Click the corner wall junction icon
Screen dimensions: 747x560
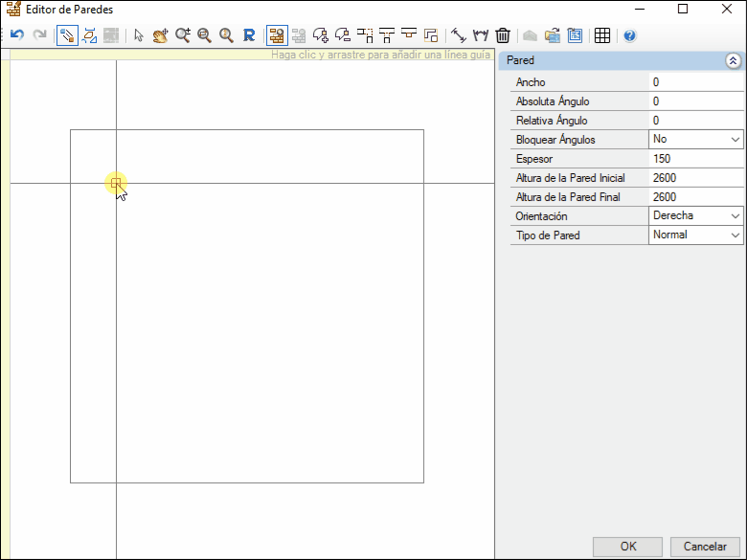click(365, 35)
